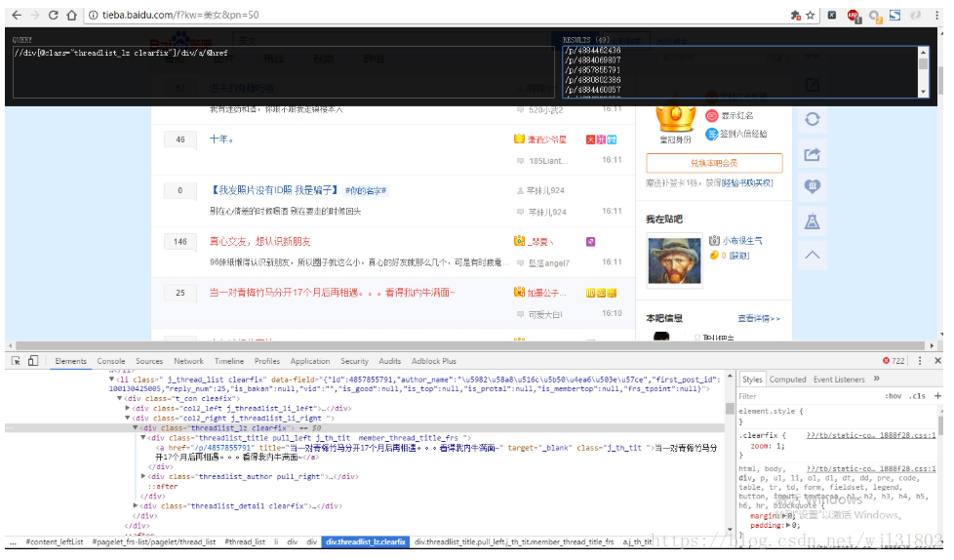954x560 pixels.
Task: Expand the margin property triangle
Action: (x=785, y=515)
